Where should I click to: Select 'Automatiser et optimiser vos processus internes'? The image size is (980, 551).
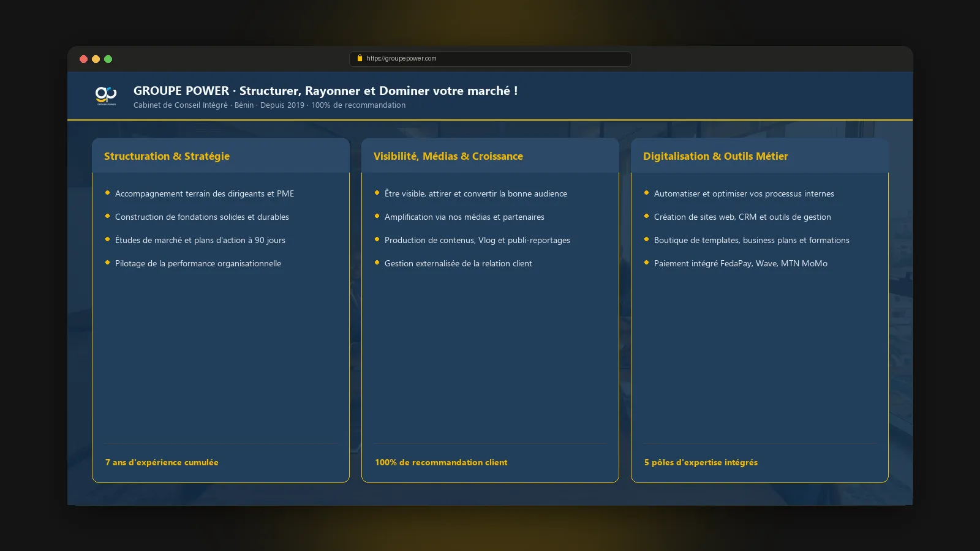point(744,193)
